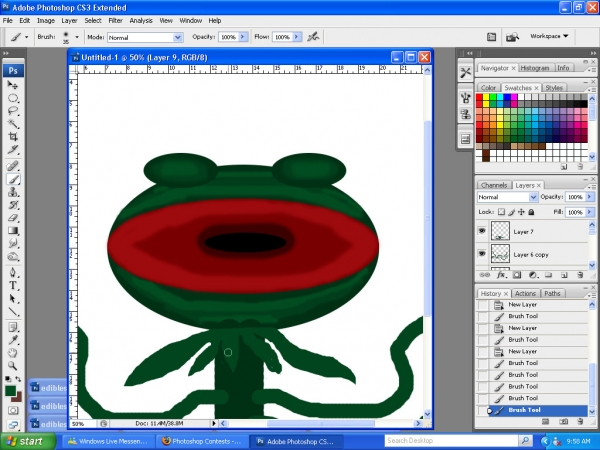Open the Brush preset picker dropdown
Image resolution: width=600 pixels, height=450 pixels.
click(77, 37)
